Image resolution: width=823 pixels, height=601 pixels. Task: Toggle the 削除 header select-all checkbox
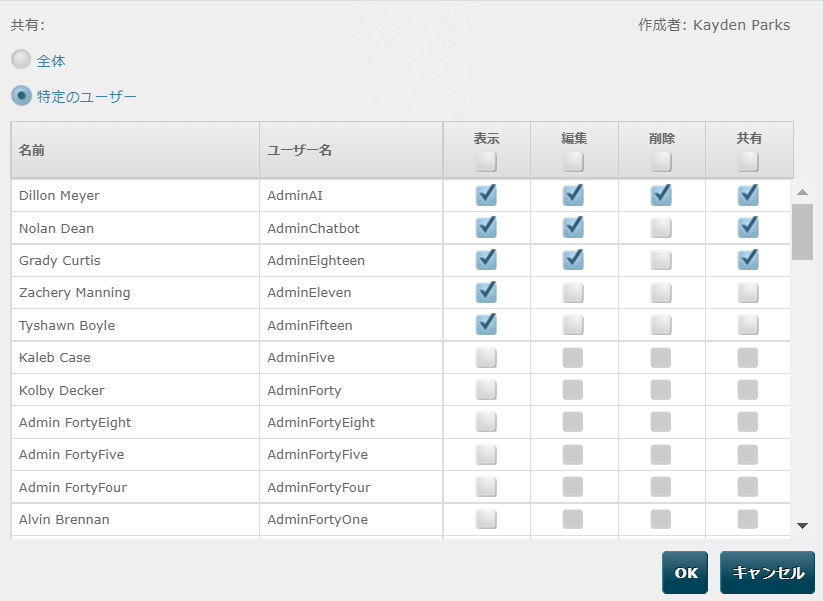coord(661,161)
